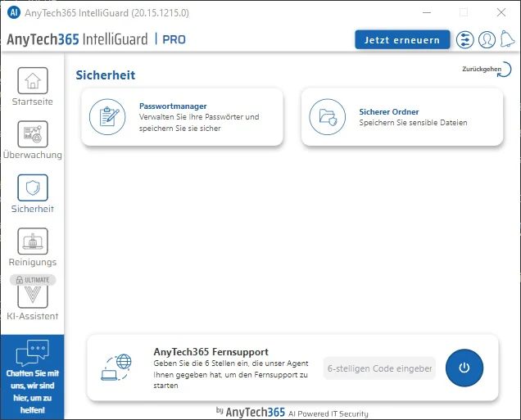Select the Sicherheit label in sidebar

(33, 209)
